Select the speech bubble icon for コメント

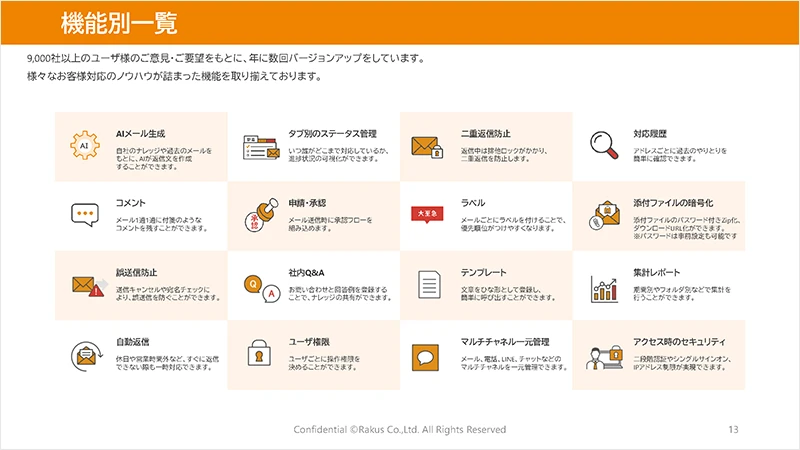point(85,215)
